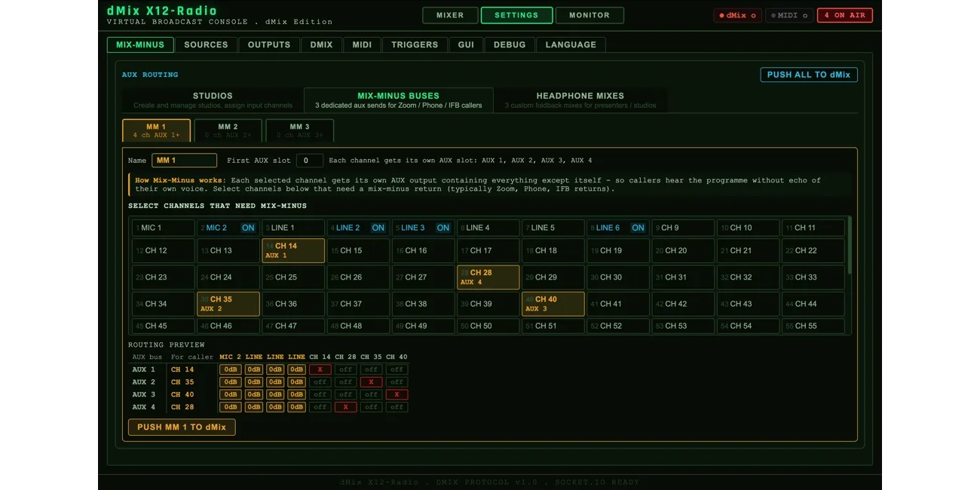Toggle the CH 14 off cell in AUX 2 row
Image resolution: width=980 pixels, height=490 pixels.
tap(320, 382)
